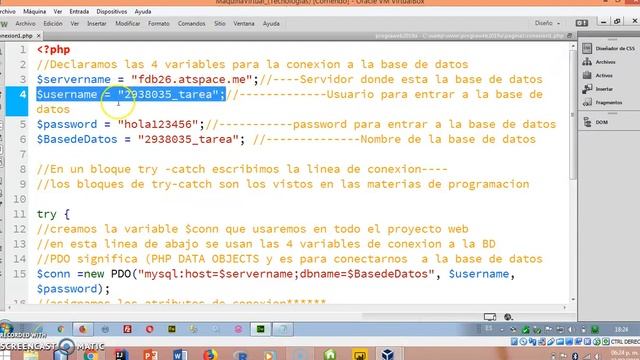Image resolution: width=640 pixels, height=360 pixels.
Task: Open Chrome in the guest taskbar
Action: pyautogui.click(x=61, y=329)
